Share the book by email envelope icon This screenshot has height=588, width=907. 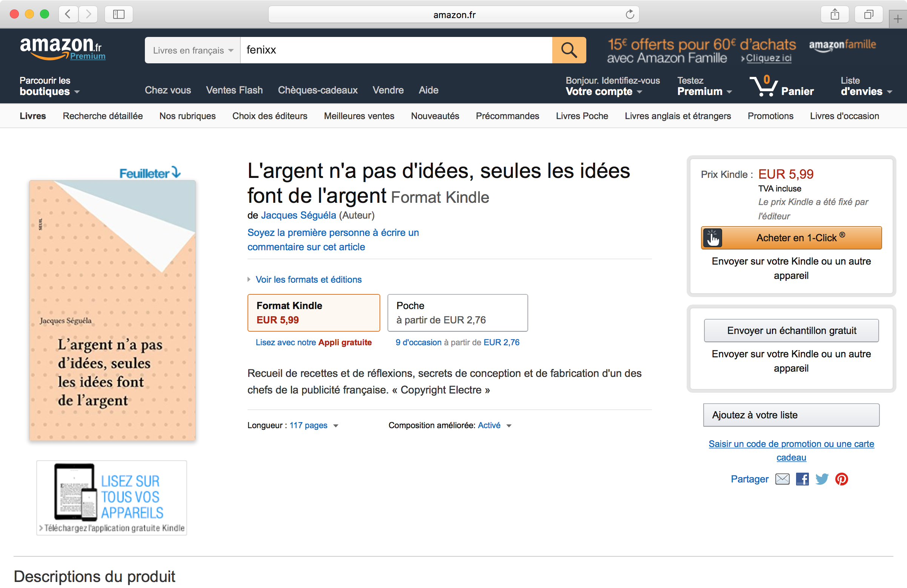click(x=782, y=479)
